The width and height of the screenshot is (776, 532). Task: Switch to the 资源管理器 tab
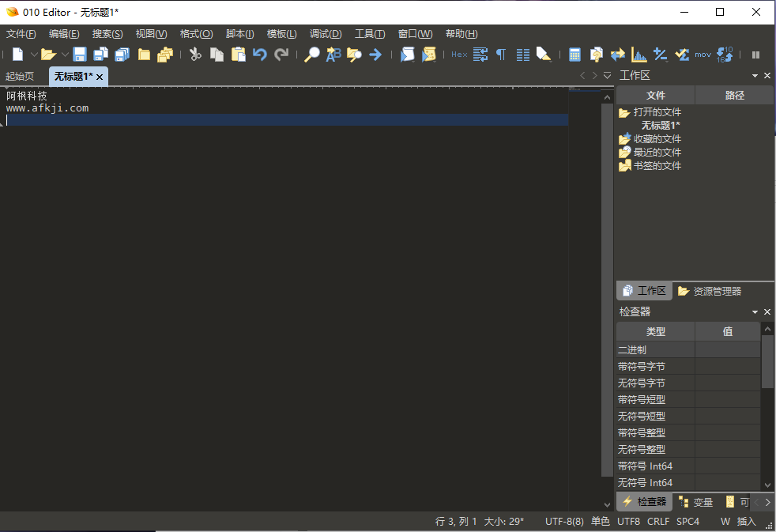coord(709,291)
